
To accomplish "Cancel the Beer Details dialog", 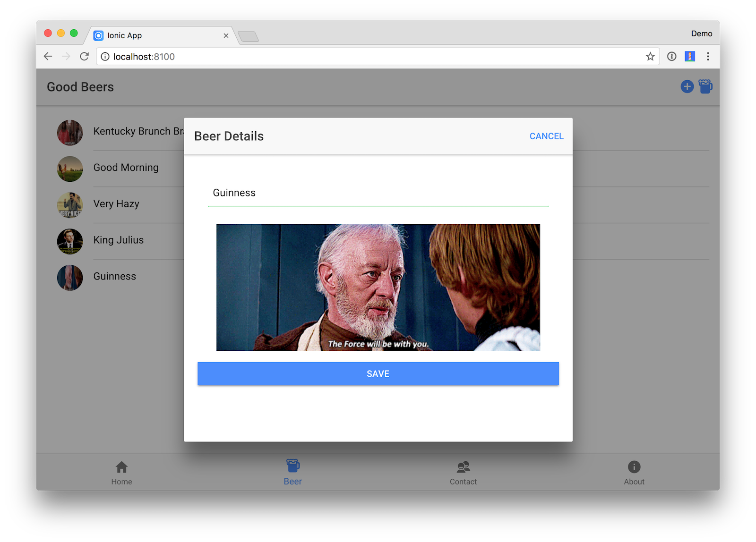I will click(x=546, y=136).
